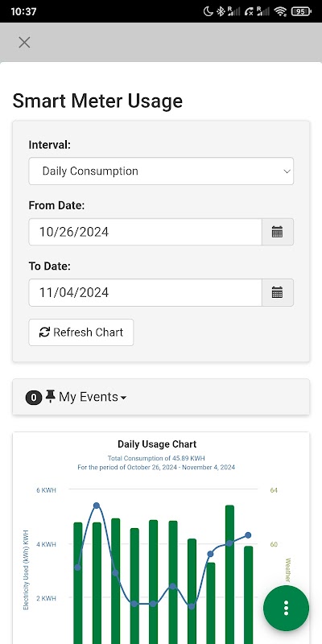The image size is (322, 644).
Task: Click the Interval dropdown chevron arrow
Action: (x=287, y=171)
